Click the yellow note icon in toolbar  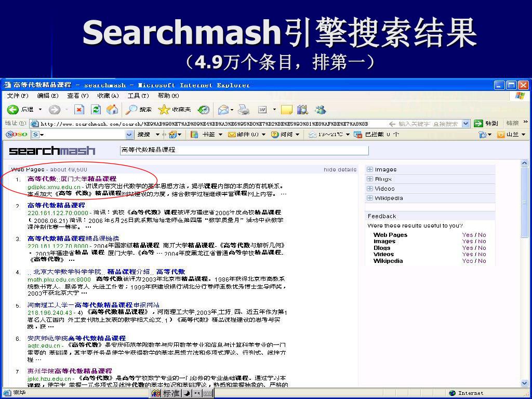(x=287, y=109)
